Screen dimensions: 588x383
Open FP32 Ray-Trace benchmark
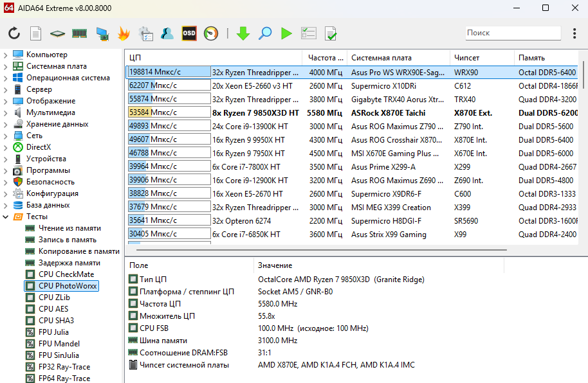click(64, 368)
